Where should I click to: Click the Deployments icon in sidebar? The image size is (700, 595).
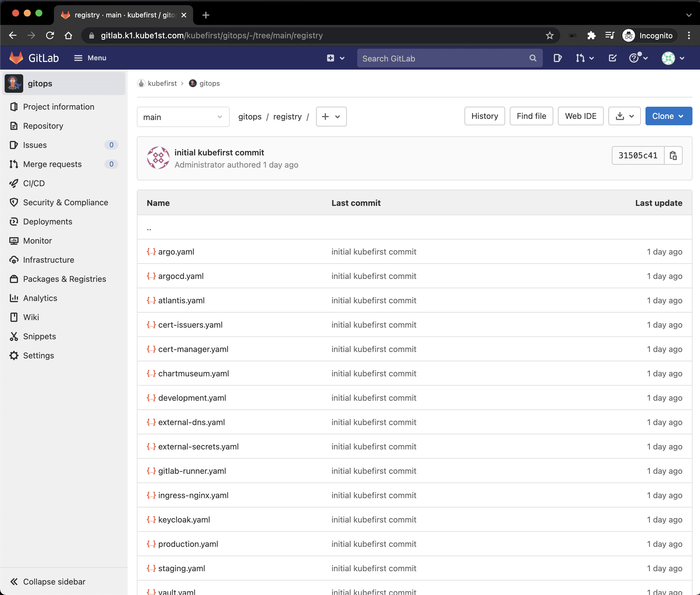click(x=14, y=222)
